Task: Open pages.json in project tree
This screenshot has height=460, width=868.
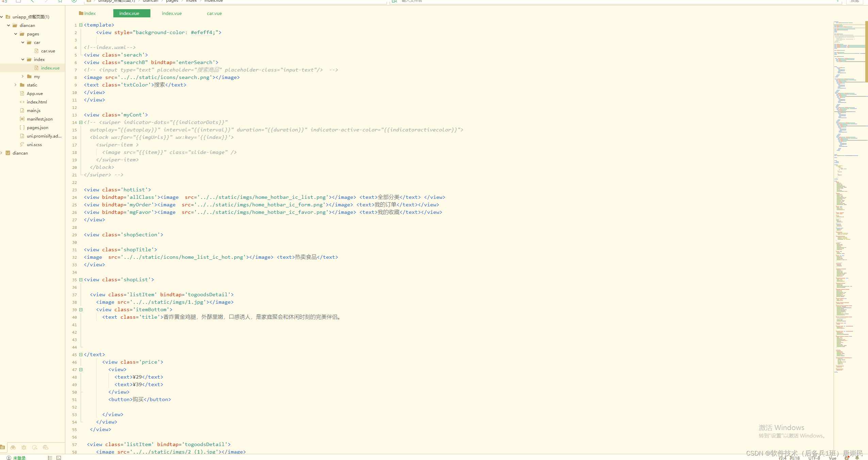Action: click(37, 127)
